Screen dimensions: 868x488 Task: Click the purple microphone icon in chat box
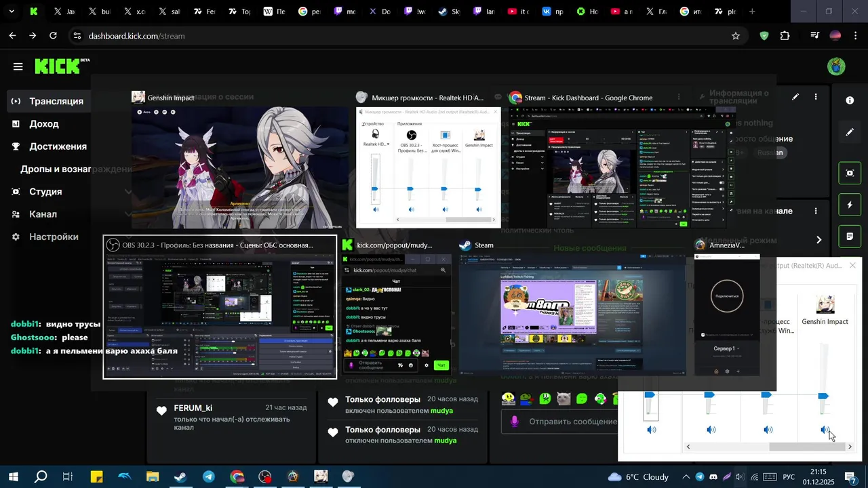pyautogui.click(x=515, y=422)
